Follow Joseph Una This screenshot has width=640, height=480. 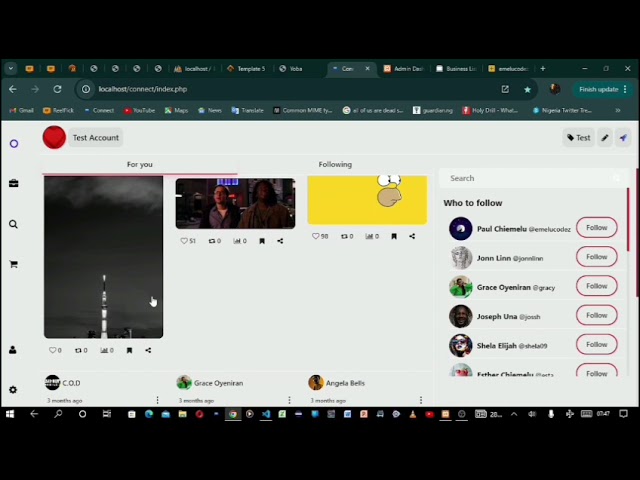click(x=597, y=315)
